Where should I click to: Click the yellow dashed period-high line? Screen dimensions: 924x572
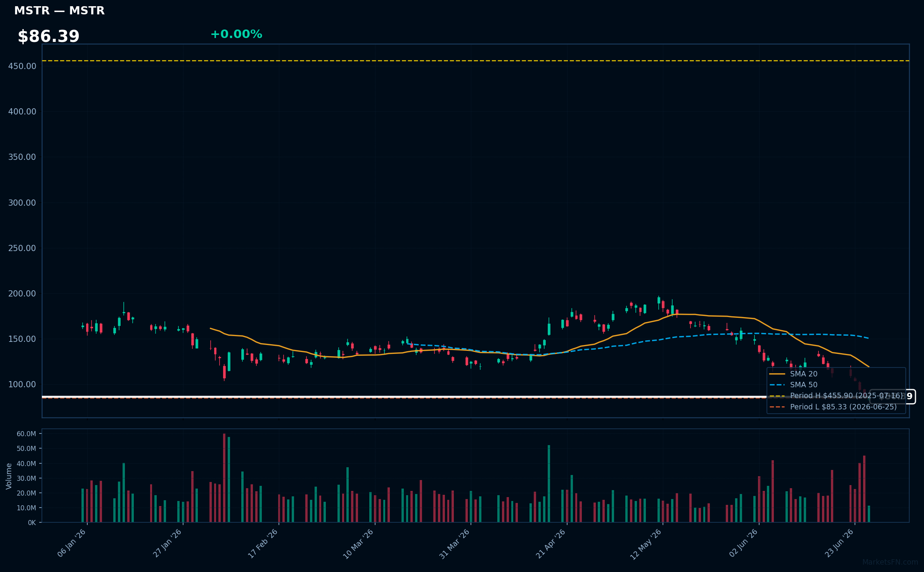(476, 61)
